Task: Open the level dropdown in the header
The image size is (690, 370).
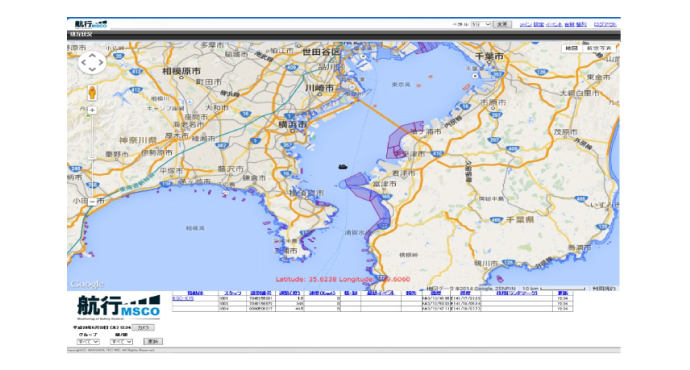Action: coord(481,24)
